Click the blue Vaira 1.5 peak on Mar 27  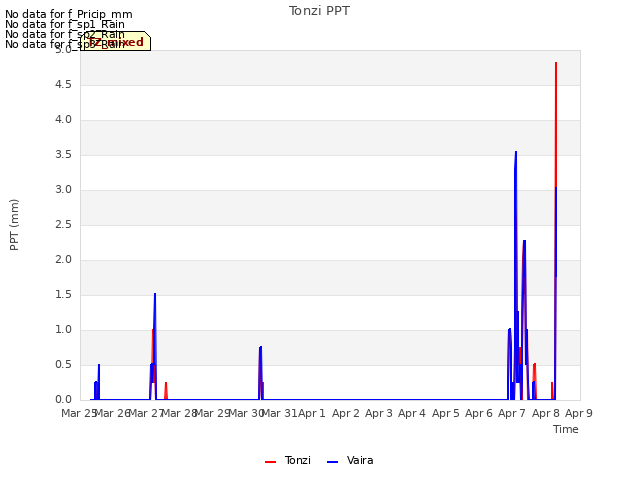pyautogui.click(x=155, y=294)
